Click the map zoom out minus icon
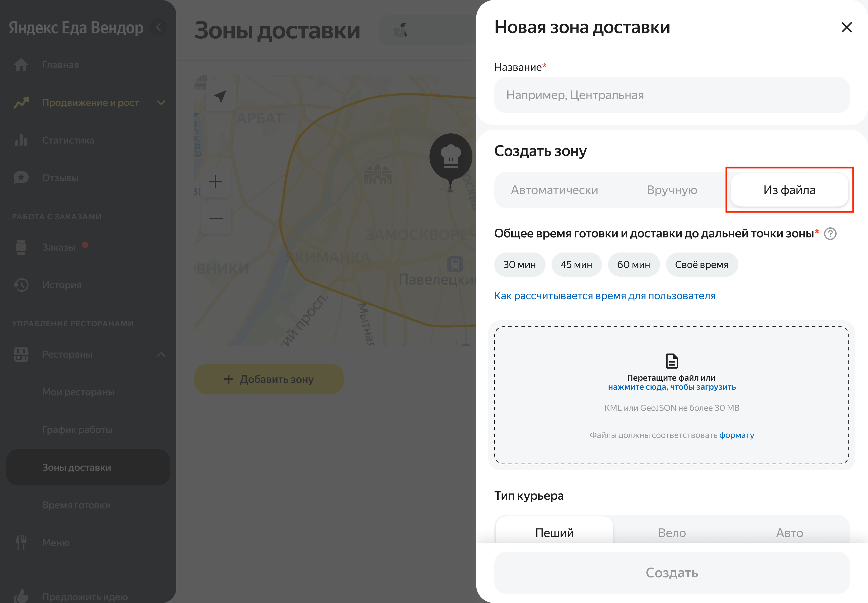 [216, 218]
